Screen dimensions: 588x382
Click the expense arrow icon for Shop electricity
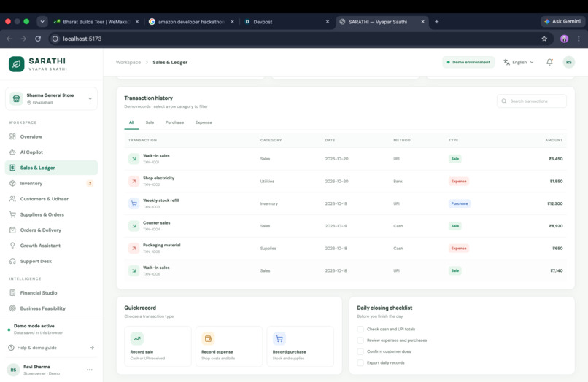click(134, 181)
